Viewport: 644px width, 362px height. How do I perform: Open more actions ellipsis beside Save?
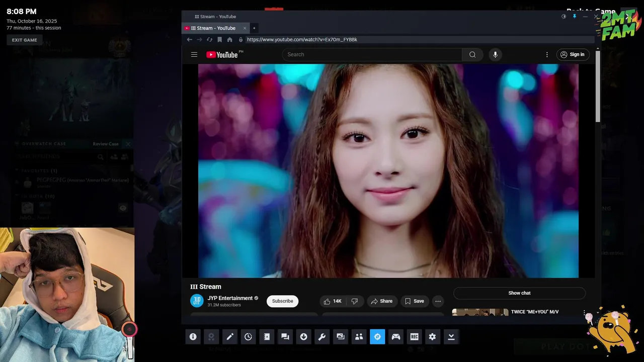tap(438, 301)
